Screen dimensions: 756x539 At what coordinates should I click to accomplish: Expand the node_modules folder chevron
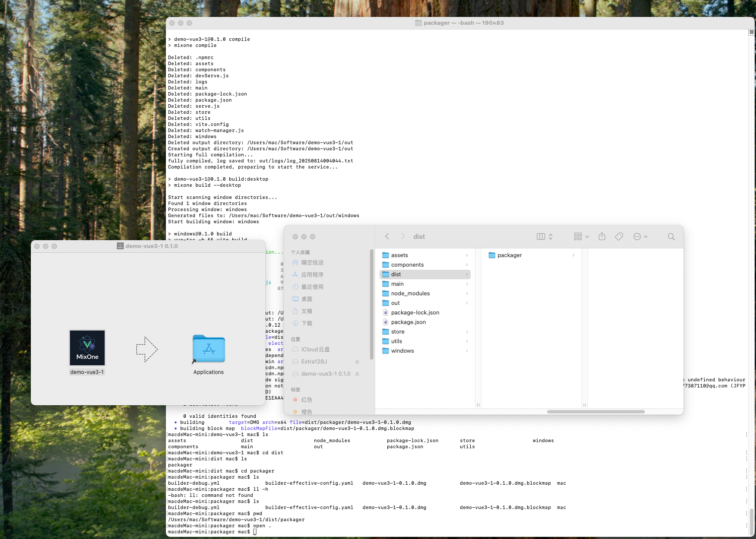pyautogui.click(x=467, y=293)
